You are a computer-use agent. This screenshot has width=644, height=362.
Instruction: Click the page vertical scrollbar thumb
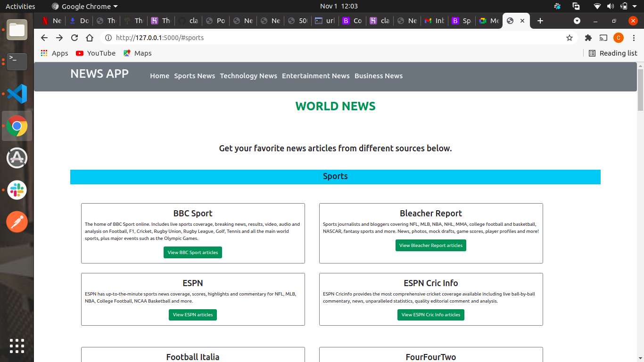(640, 90)
